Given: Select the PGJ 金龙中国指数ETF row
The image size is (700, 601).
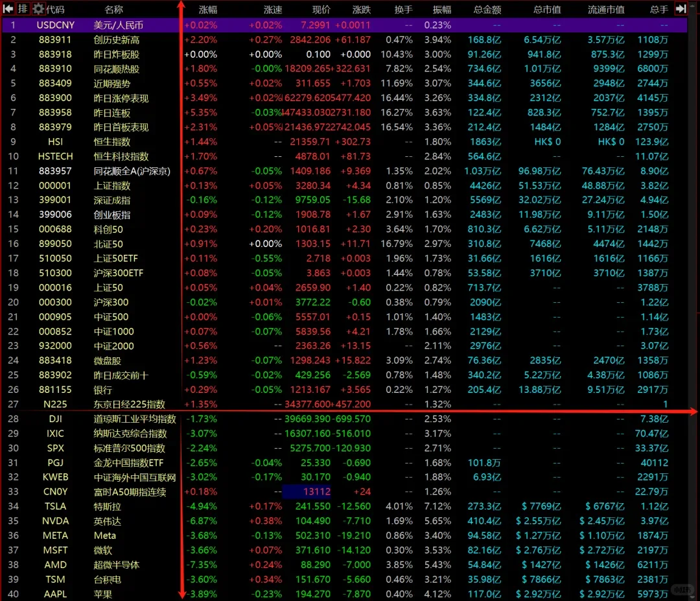Looking at the screenshot, I should point(345,463).
